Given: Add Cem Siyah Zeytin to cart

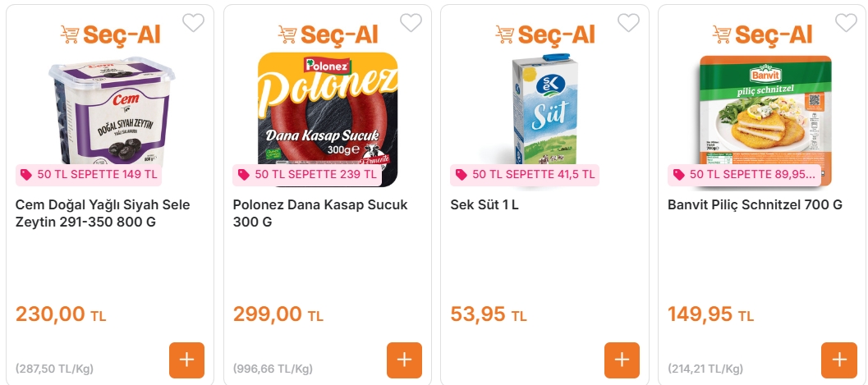Looking at the screenshot, I should click(186, 360).
